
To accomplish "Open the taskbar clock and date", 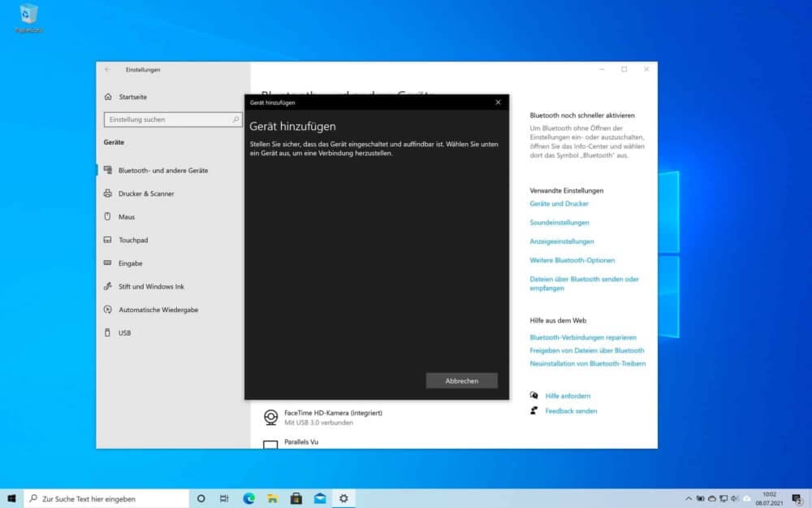I will 769,498.
